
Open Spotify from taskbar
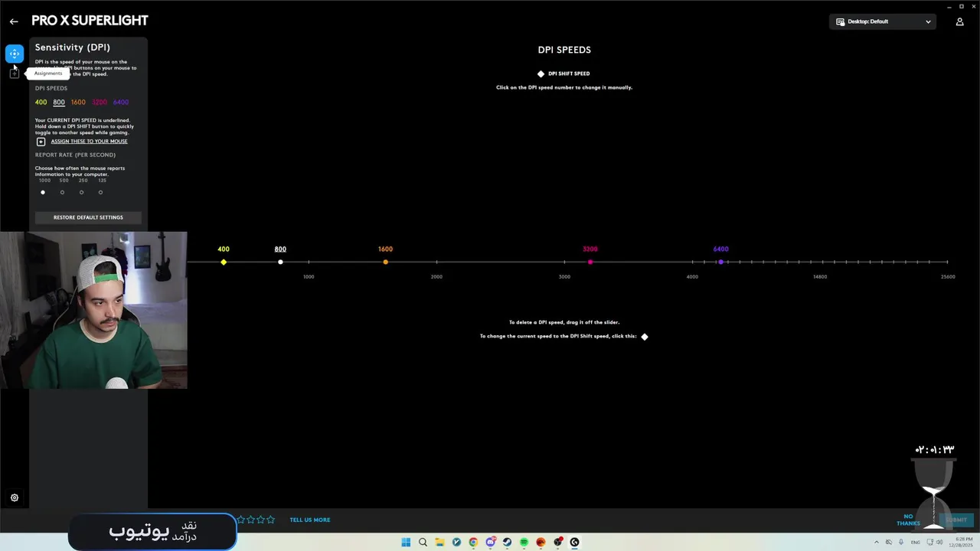524,543
